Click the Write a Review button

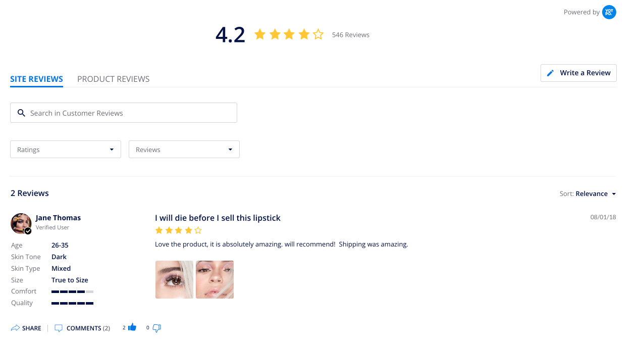coord(578,73)
